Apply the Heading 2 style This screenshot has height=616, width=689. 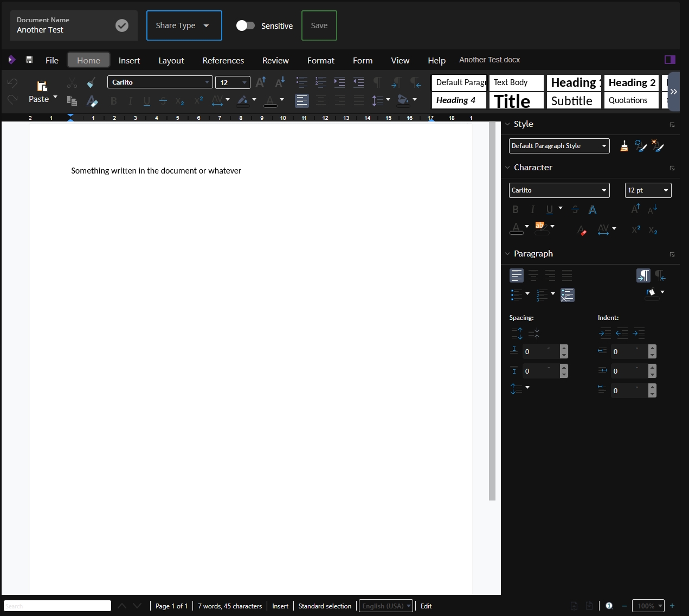(x=632, y=82)
